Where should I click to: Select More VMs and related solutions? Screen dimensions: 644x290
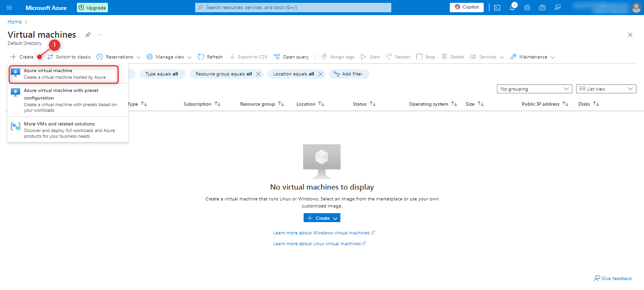[68, 130]
